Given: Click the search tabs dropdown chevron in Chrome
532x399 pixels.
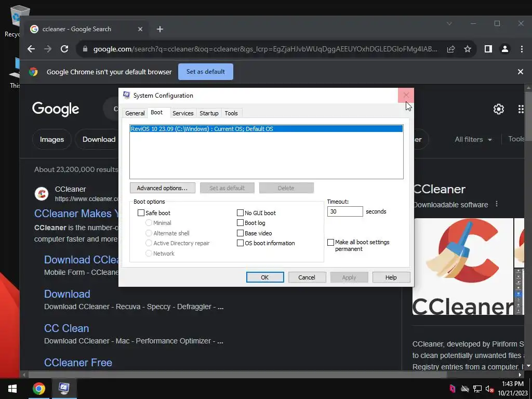Looking at the screenshot, I should 449,23.
